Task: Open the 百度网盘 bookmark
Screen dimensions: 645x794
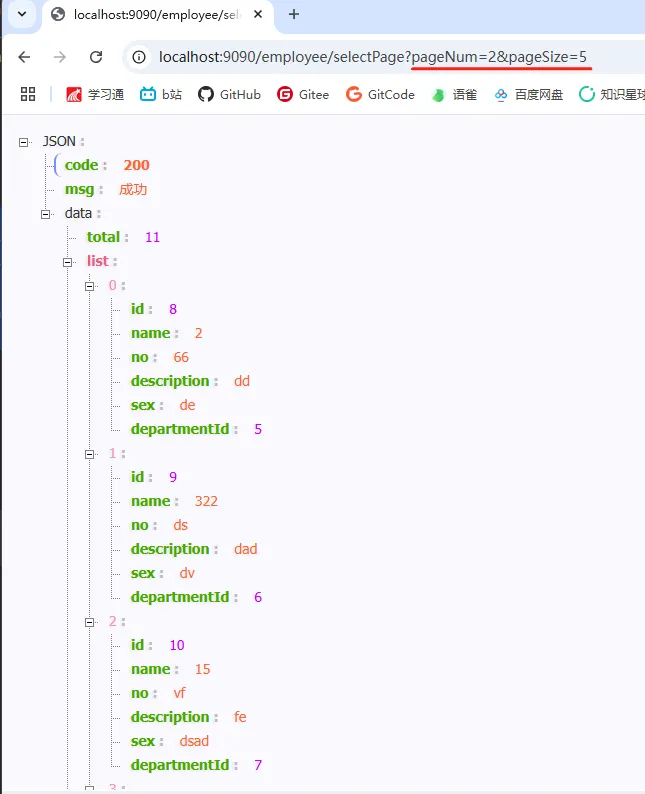Action: point(529,94)
